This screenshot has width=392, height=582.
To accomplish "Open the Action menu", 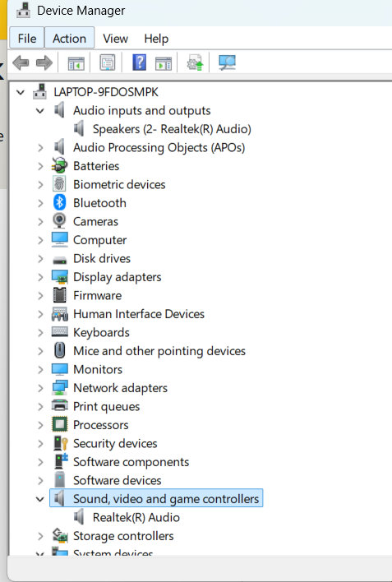I will coord(69,39).
